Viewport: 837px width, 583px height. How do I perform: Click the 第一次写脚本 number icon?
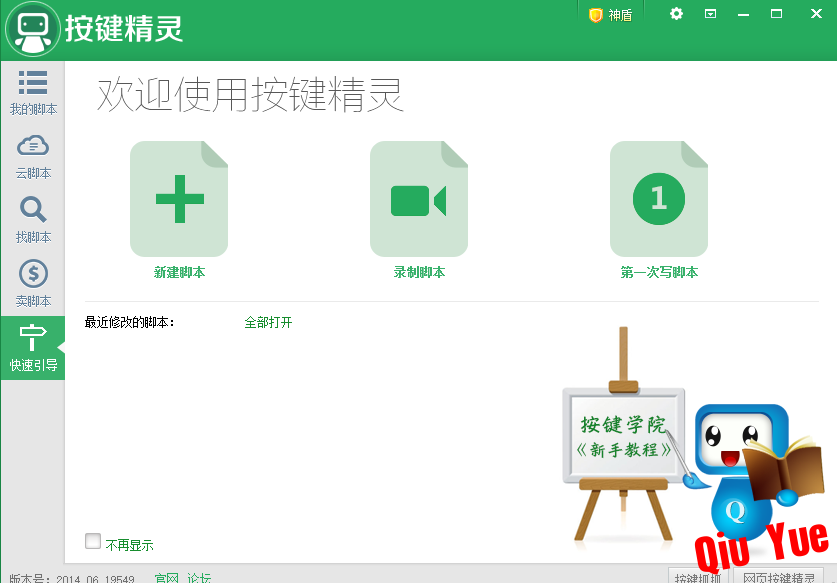pyautogui.click(x=658, y=199)
